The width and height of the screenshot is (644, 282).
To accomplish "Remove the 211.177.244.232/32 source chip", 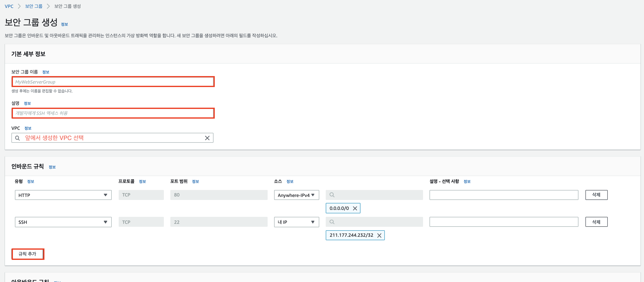I will [379, 235].
